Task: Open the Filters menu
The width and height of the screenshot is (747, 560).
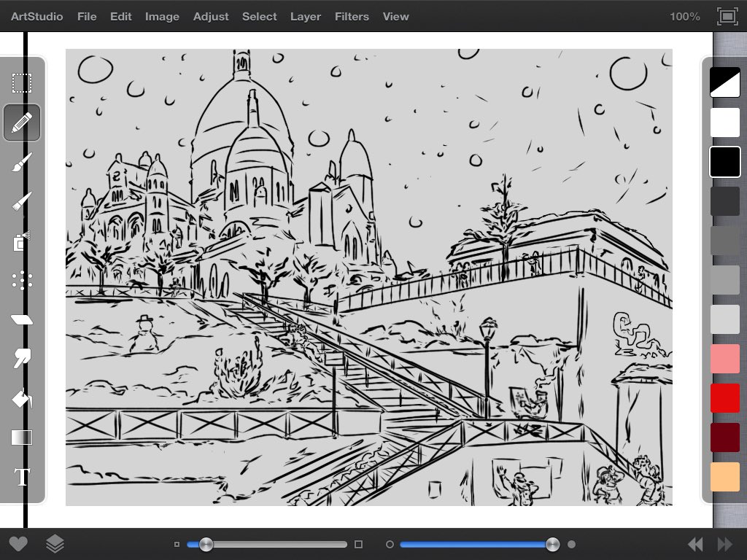Action: [352, 17]
